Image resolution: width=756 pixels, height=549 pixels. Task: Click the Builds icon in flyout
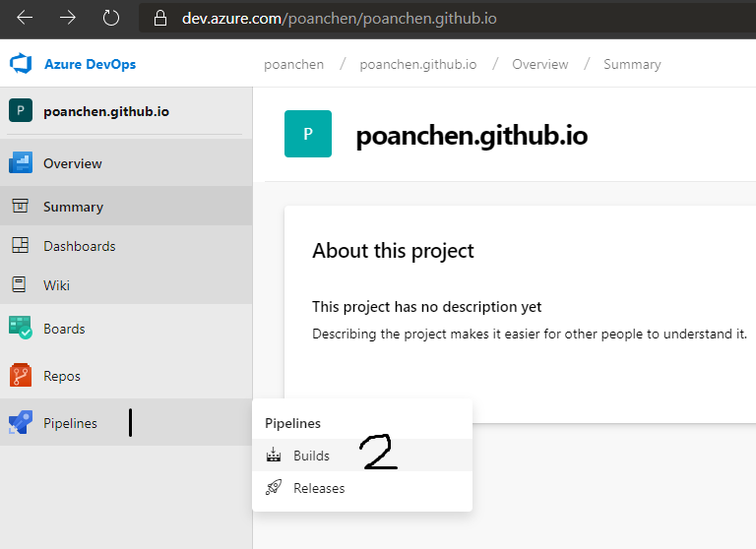tap(274, 455)
